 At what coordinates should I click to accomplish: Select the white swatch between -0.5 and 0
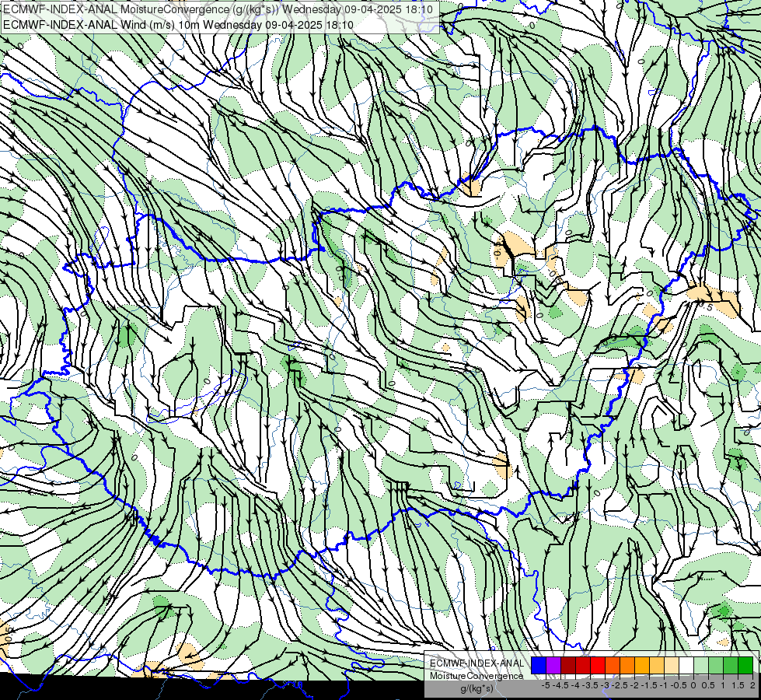coord(686,665)
